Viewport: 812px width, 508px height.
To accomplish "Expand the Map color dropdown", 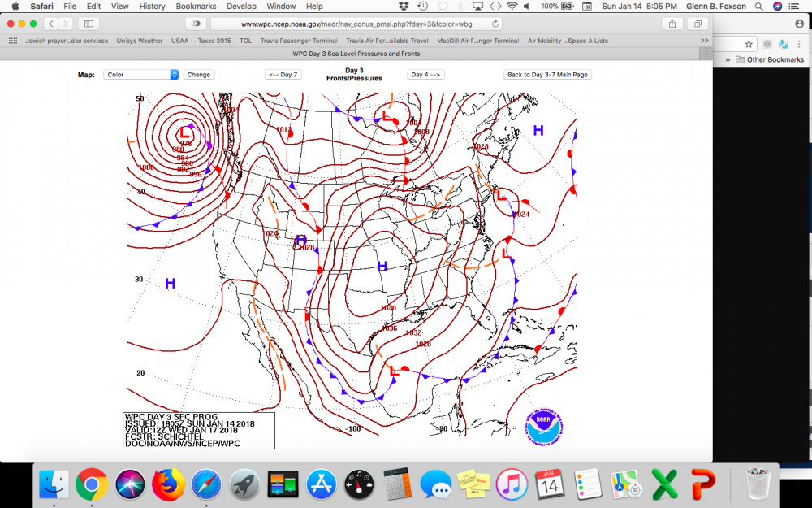I will 141,74.
